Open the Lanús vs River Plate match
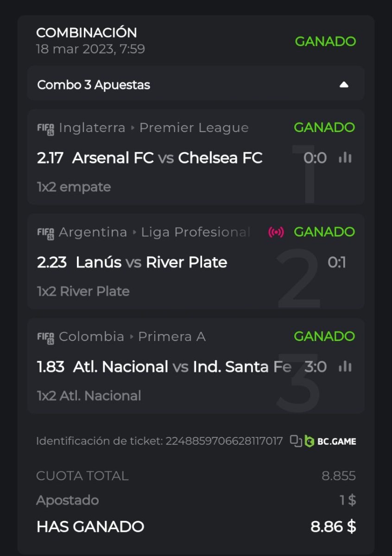This screenshot has height=556, width=392. click(x=151, y=263)
